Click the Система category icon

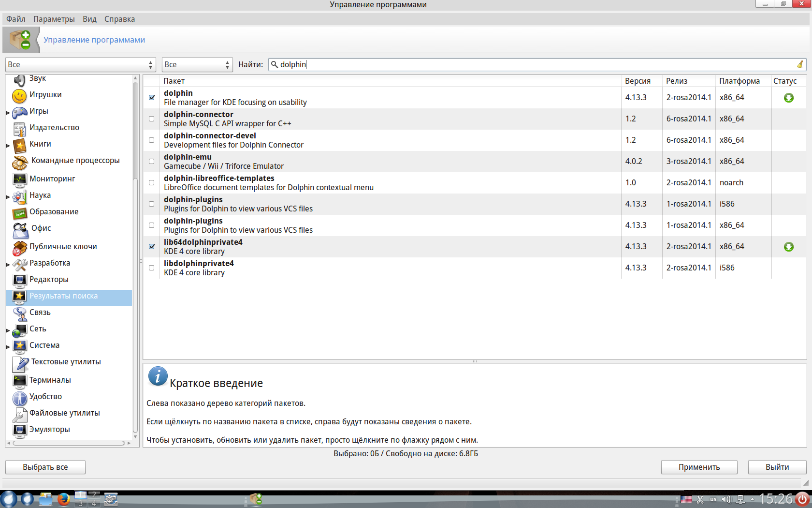pos(19,346)
